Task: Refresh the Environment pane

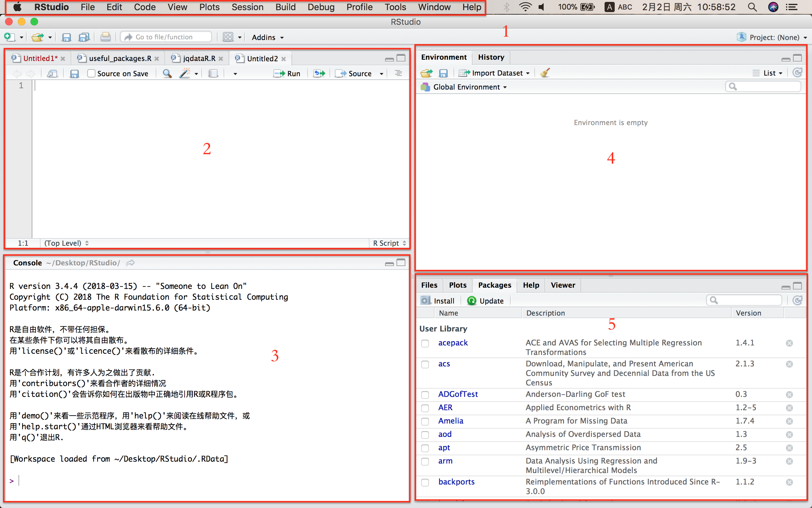Action: (798, 73)
